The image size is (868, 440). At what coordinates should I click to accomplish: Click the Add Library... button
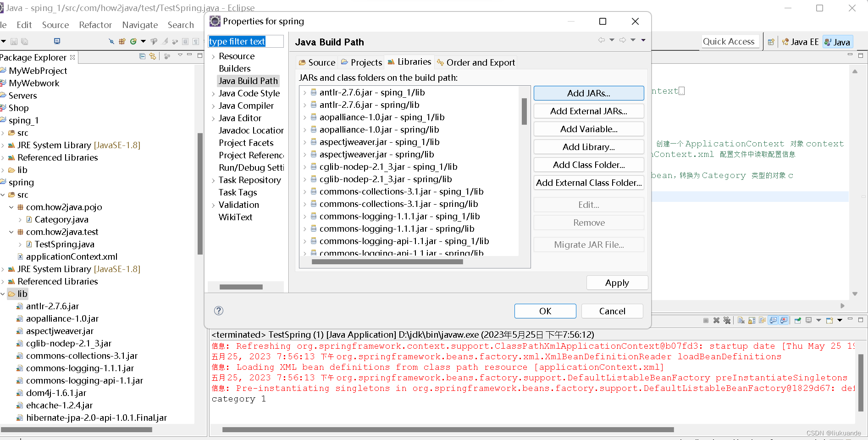coord(589,147)
